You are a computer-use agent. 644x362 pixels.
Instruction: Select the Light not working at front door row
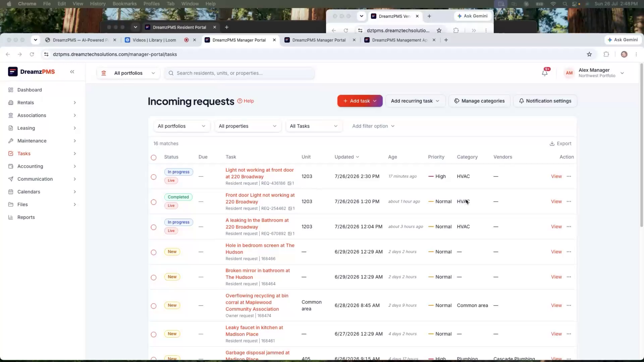click(x=153, y=177)
